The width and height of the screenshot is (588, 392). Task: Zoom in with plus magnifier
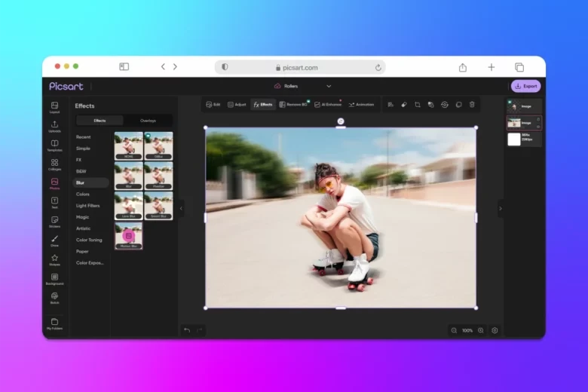(481, 330)
